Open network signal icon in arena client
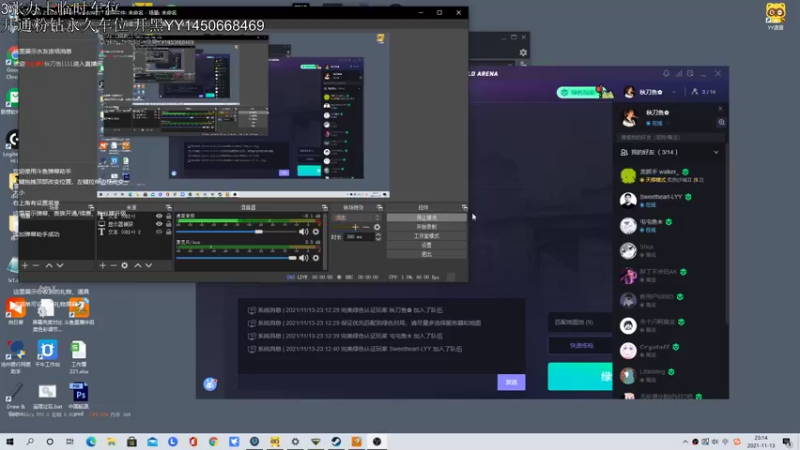 coord(679,73)
